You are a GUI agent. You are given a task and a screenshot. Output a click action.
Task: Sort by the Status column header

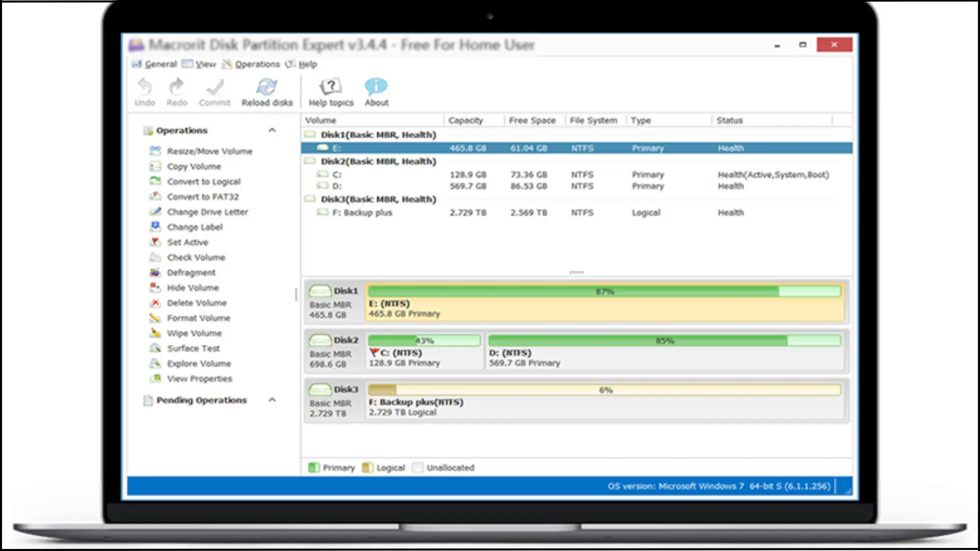(x=772, y=120)
